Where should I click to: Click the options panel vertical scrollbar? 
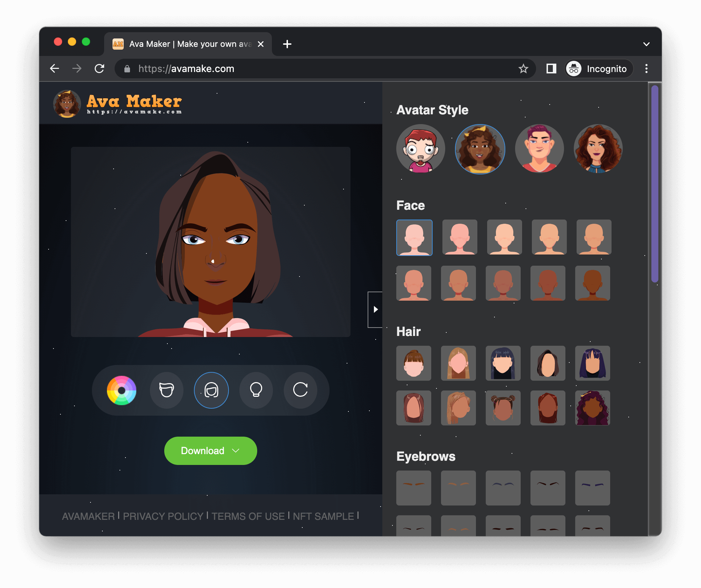click(x=655, y=184)
